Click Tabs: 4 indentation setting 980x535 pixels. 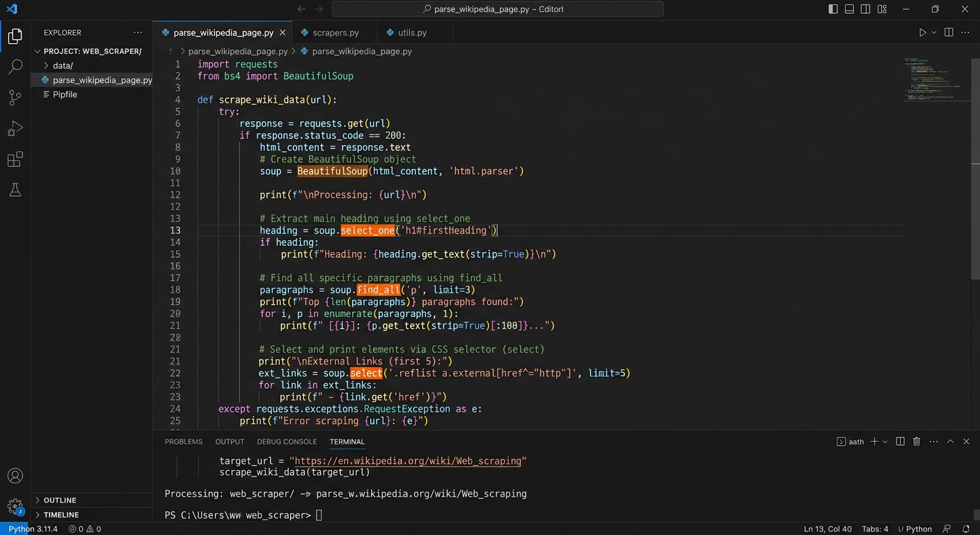pyautogui.click(x=875, y=529)
